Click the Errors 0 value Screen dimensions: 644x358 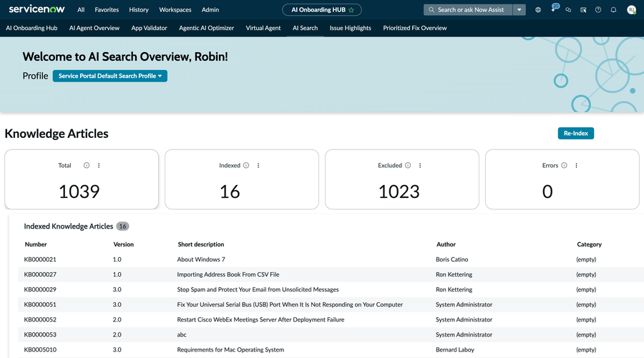coord(547,192)
